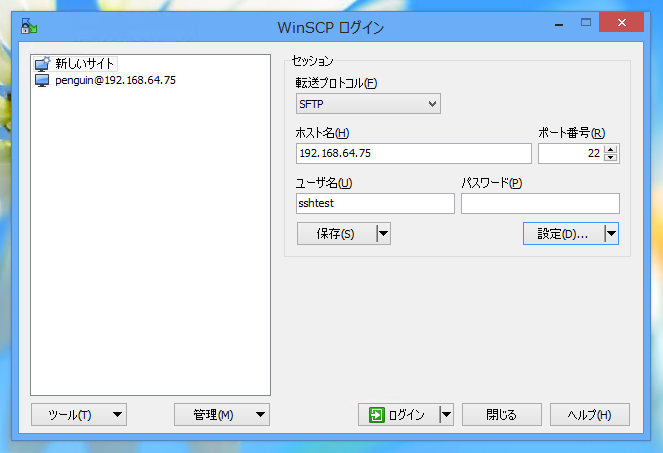The height and width of the screenshot is (453, 663).
Task: Decrease the port number with down arrow
Action: (611, 157)
